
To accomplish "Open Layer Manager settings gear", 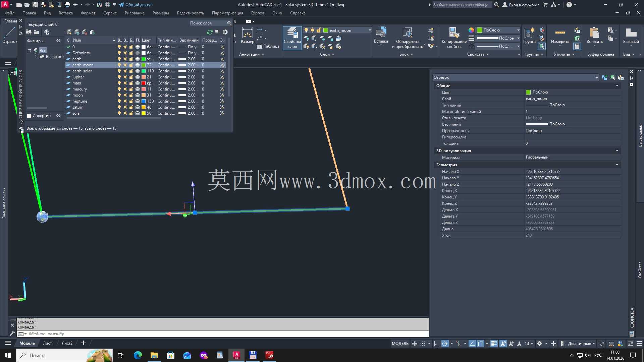I will pos(225,32).
